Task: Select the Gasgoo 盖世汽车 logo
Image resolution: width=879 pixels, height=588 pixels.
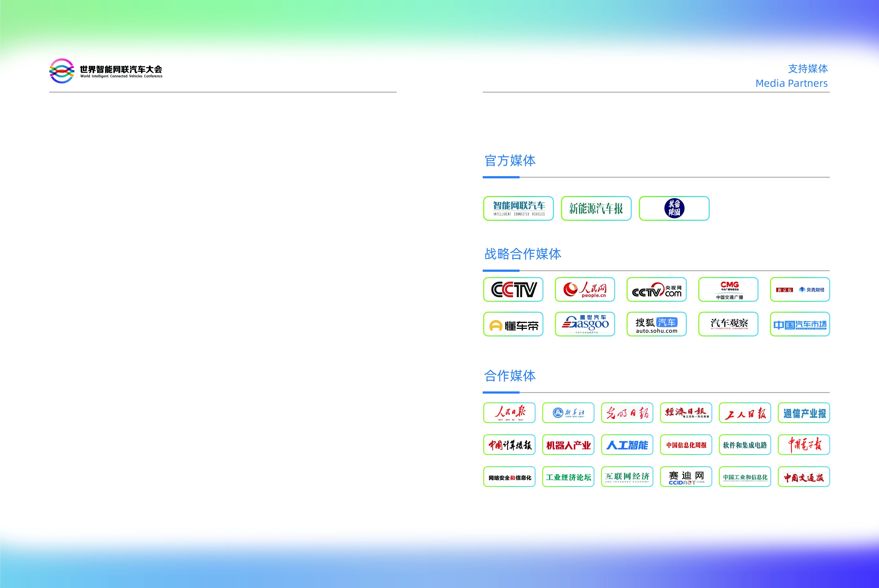Action: click(x=585, y=324)
